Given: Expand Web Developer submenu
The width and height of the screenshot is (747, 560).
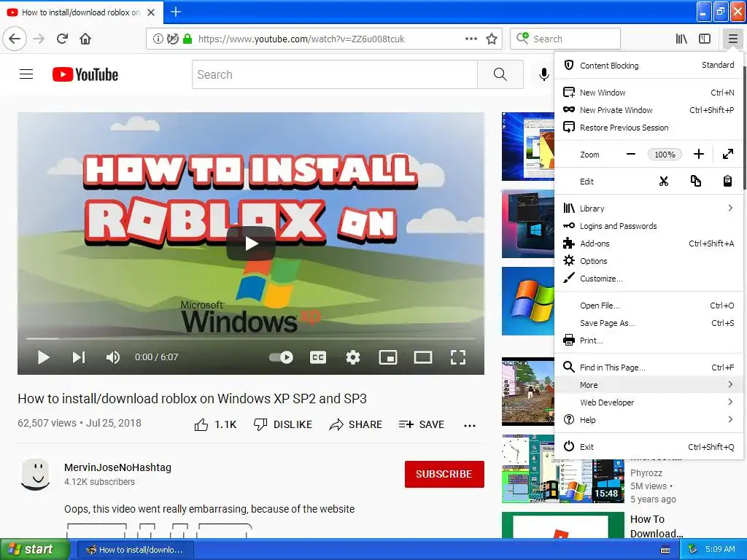Looking at the screenshot, I should coord(649,402).
